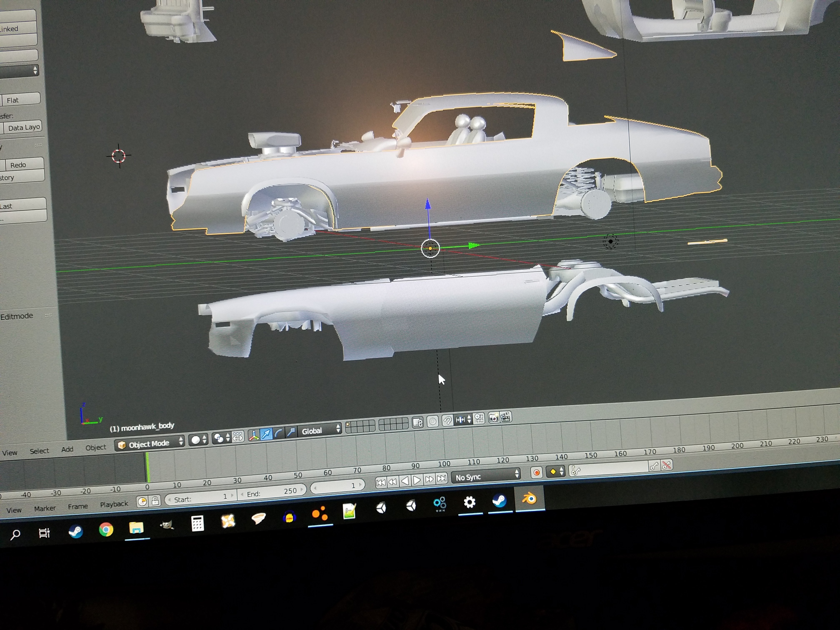Jump to the previous keyframe
Screen dimensions: 840x630
coord(393,481)
